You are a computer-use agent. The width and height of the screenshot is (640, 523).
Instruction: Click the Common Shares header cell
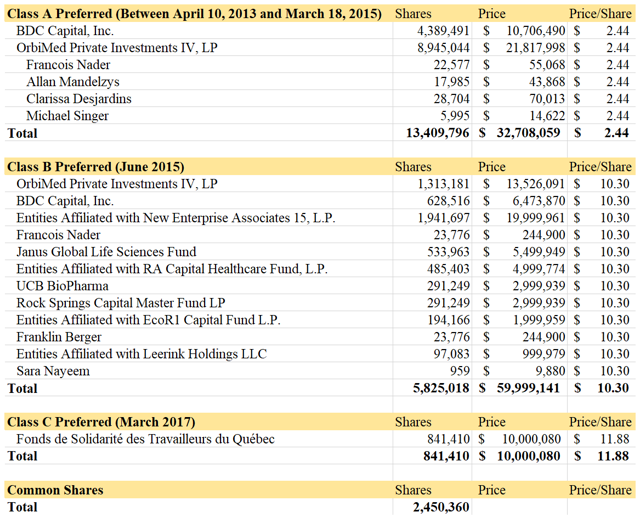[x=55, y=490]
